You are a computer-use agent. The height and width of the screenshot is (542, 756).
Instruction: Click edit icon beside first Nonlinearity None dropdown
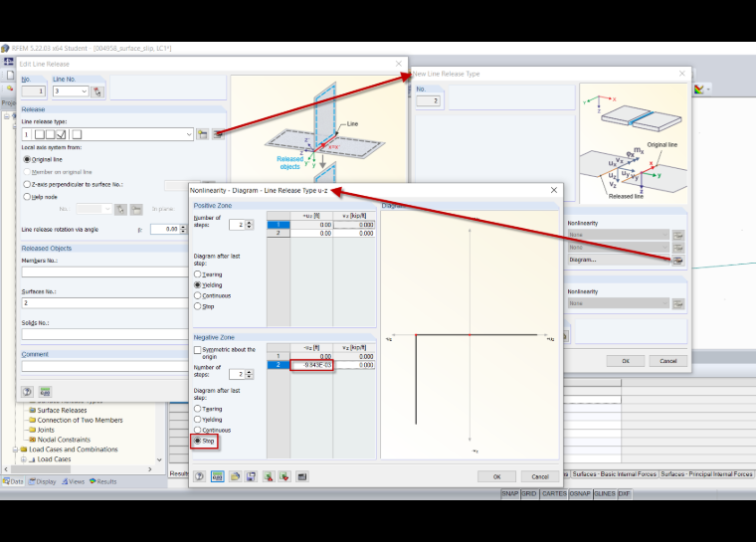coord(677,235)
